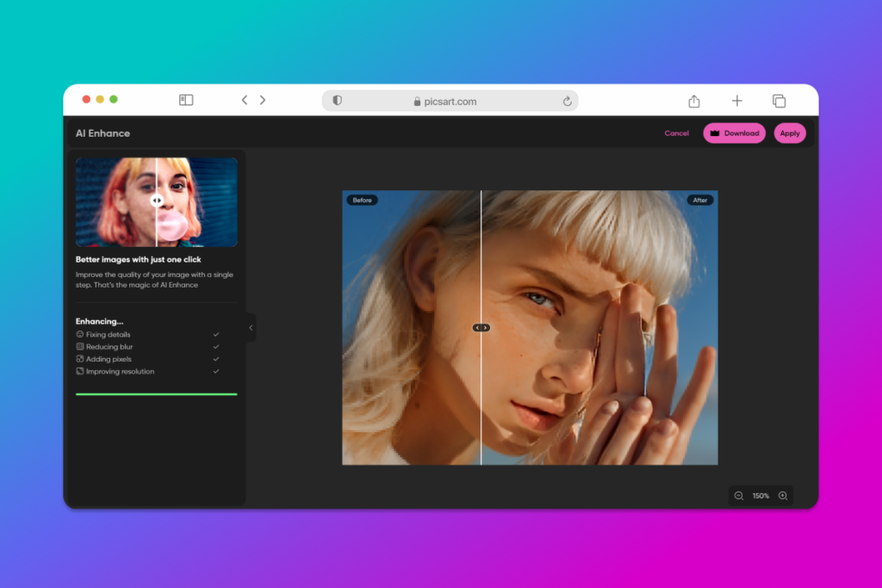
Task: Click the crown icon on the Download button
Action: [x=714, y=133]
